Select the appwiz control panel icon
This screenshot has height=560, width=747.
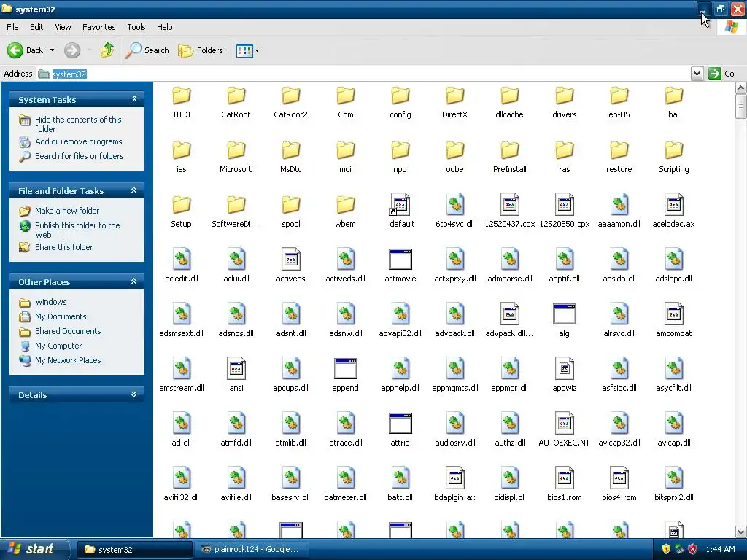click(564, 368)
